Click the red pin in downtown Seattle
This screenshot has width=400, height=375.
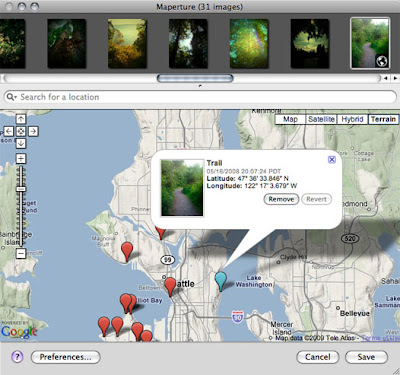[x=170, y=287]
